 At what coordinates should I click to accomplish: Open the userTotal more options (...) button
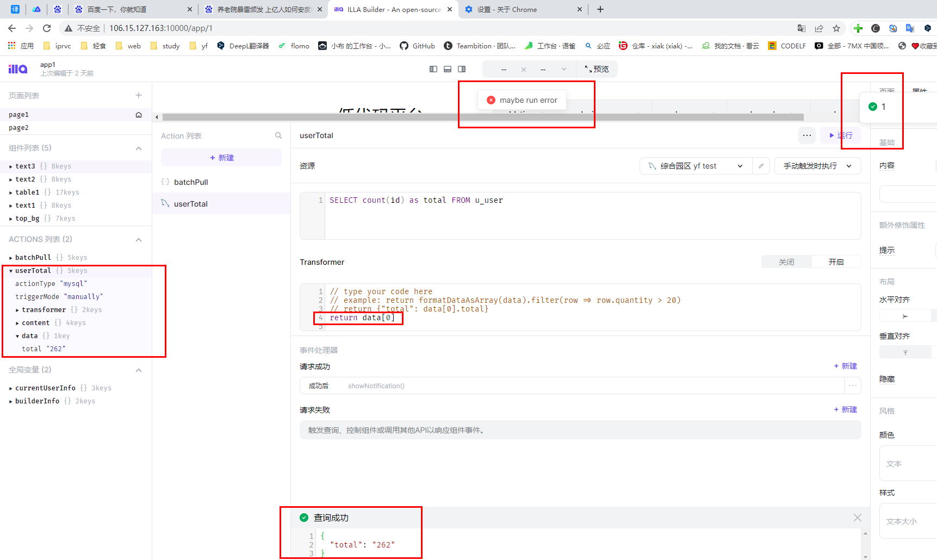click(x=807, y=135)
